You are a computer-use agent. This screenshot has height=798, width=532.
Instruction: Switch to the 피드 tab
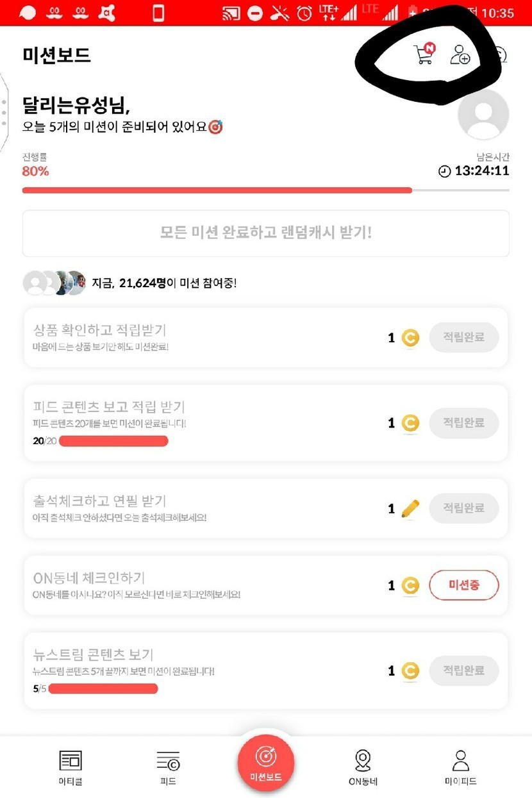[x=168, y=766]
